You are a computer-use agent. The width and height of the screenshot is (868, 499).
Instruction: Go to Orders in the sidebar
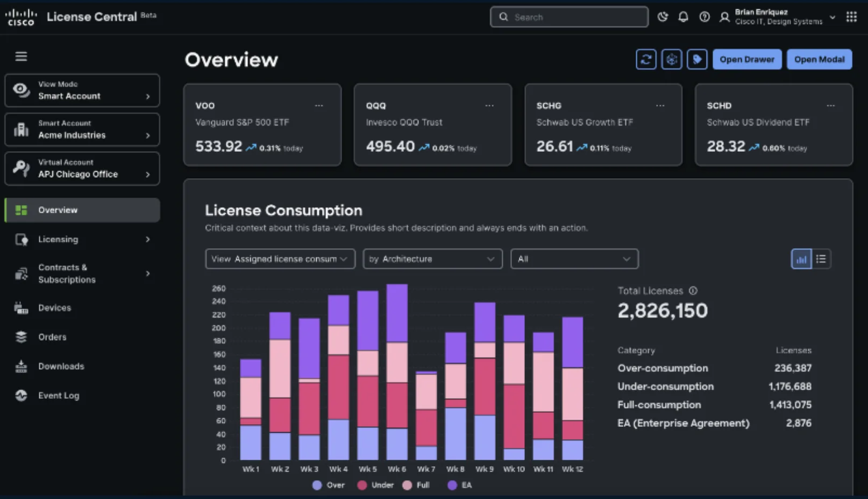82,337
